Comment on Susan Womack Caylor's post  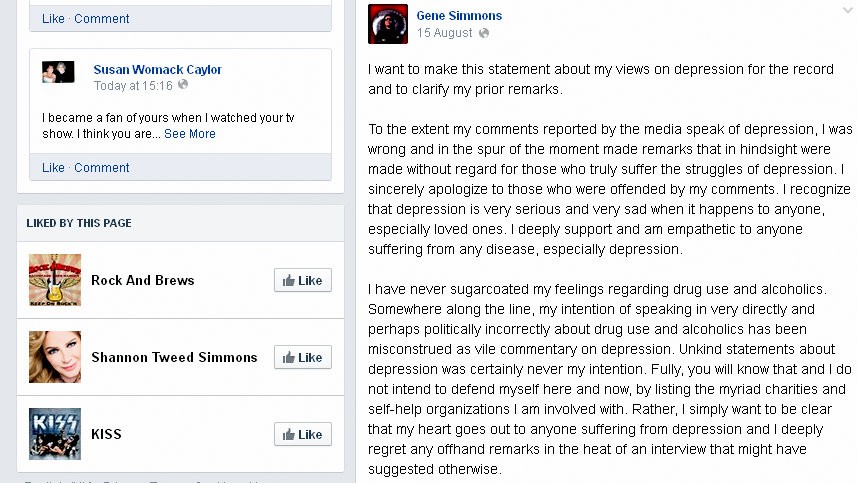[x=102, y=168]
